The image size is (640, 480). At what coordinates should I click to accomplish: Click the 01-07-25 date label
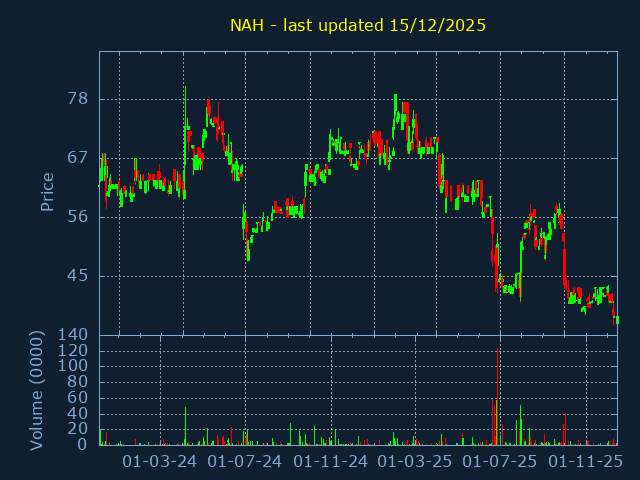[x=500, y=462]
